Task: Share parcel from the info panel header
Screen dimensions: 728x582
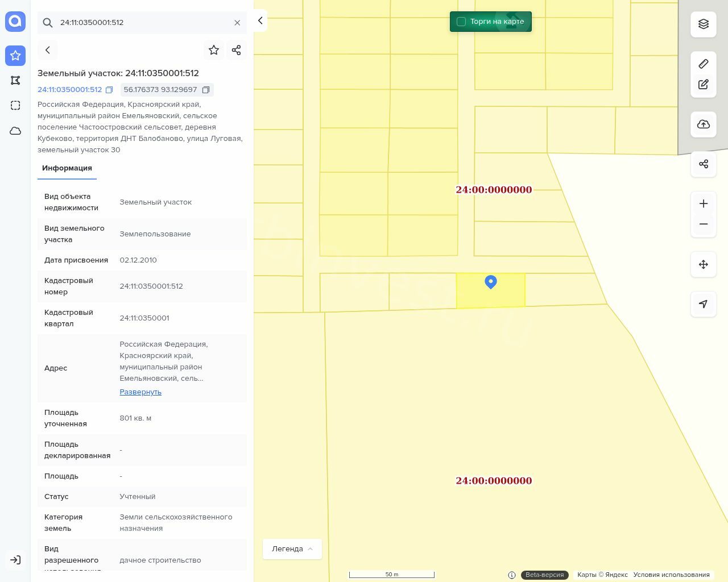Action: point(237,50)
